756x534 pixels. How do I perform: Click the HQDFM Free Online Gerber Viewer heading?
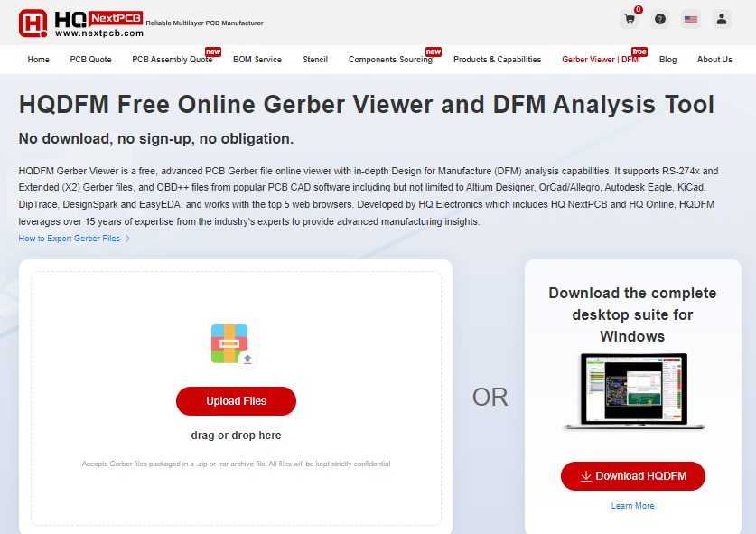pos(367,104)
